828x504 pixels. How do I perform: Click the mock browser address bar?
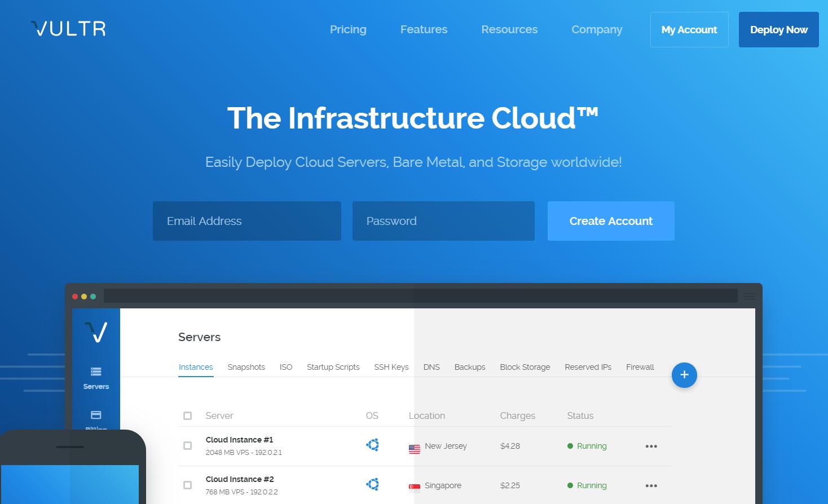[x=421, y=296]
